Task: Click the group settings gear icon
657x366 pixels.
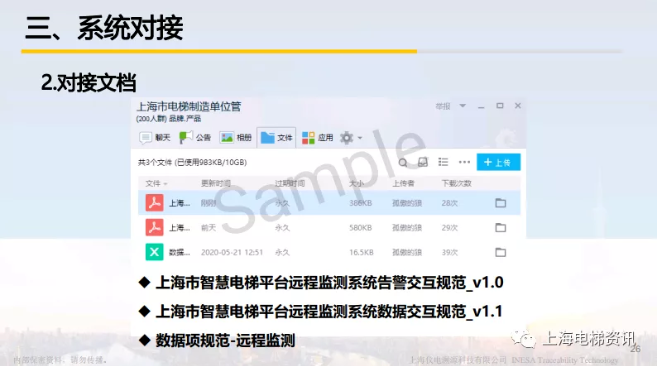Action: tap(347, 138)
